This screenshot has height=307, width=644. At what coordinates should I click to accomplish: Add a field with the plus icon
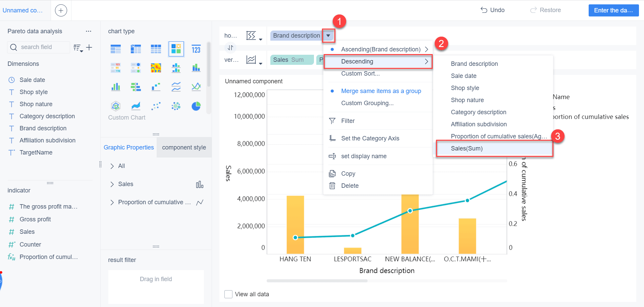tap(89, 47)
